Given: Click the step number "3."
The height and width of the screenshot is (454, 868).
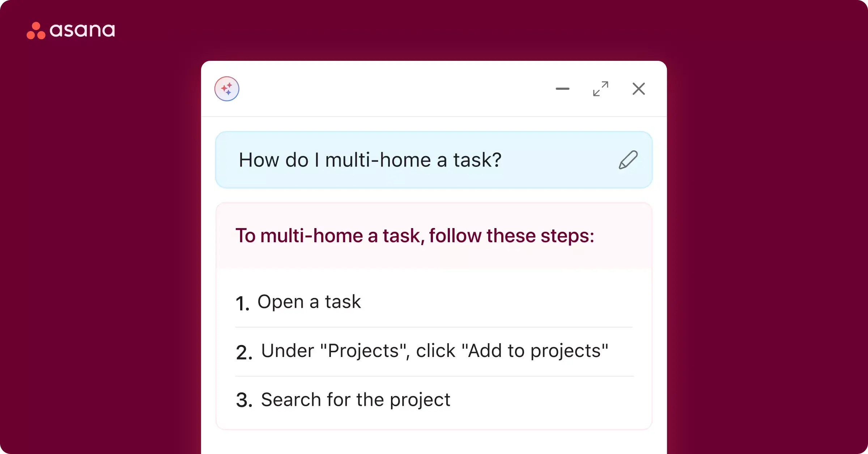Looking at the screenshot, I should 244,400.
